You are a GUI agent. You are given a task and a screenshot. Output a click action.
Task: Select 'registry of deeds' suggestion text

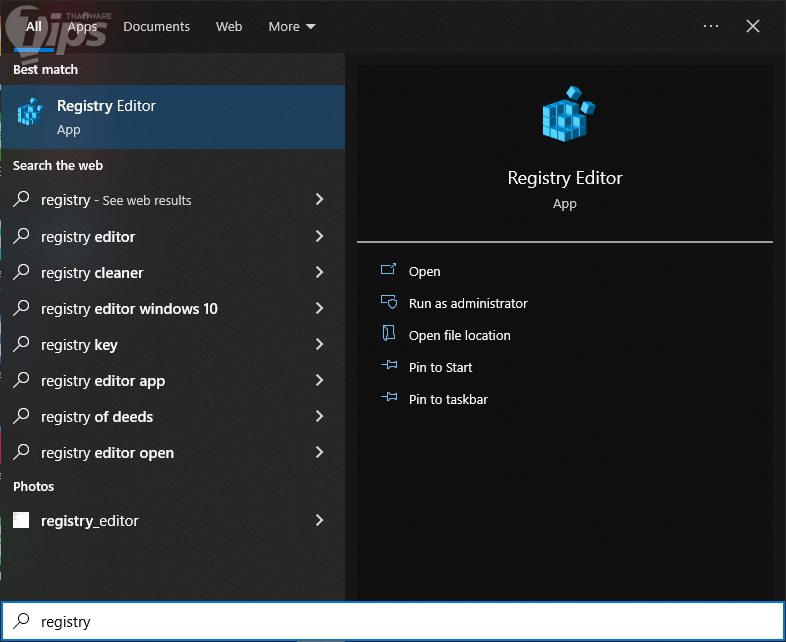[x=97, y=417]
